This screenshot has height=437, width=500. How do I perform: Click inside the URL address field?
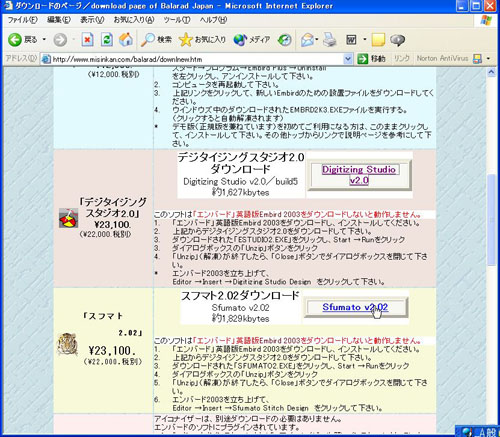pos(197,59)
